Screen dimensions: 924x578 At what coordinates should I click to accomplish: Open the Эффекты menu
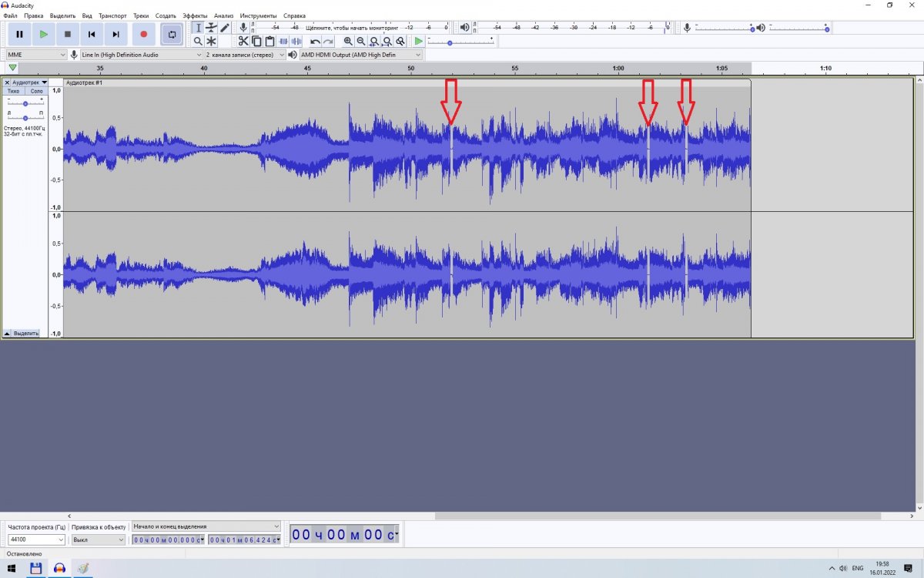tap(195, 15)
